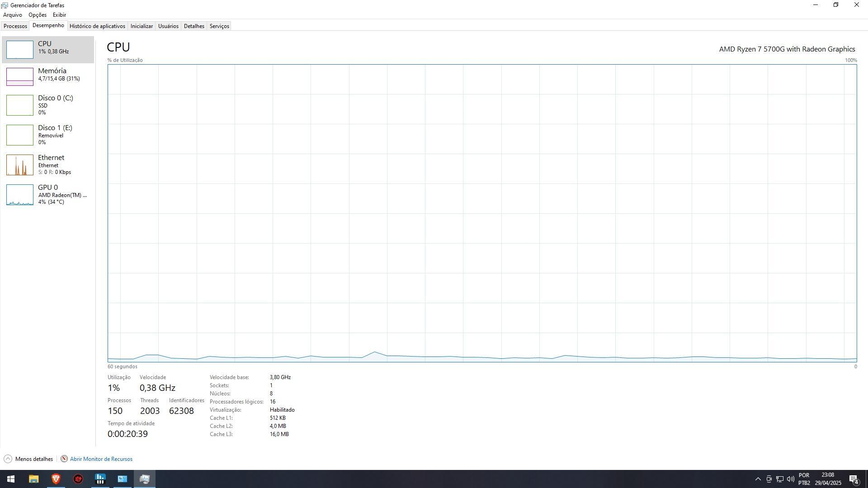The image size is (868, 488).
Task: Click the Cache L3 value 16,0 MB
Action: point(279,434)
